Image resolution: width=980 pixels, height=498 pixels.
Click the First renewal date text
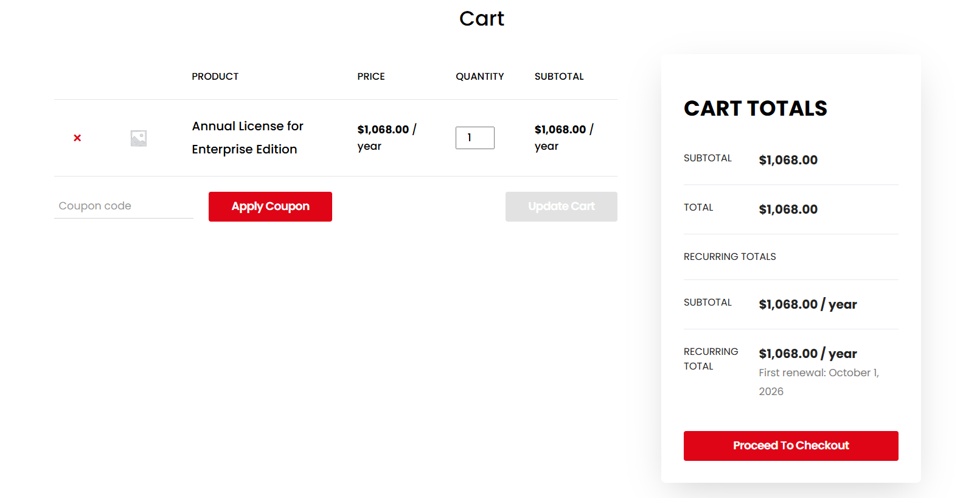tap(818, 382)
